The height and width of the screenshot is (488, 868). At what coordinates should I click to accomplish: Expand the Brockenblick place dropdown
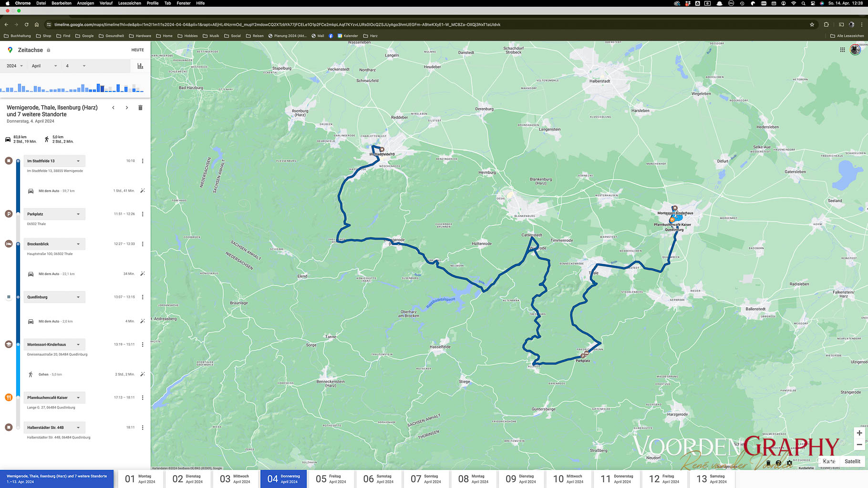pos(54,244)
